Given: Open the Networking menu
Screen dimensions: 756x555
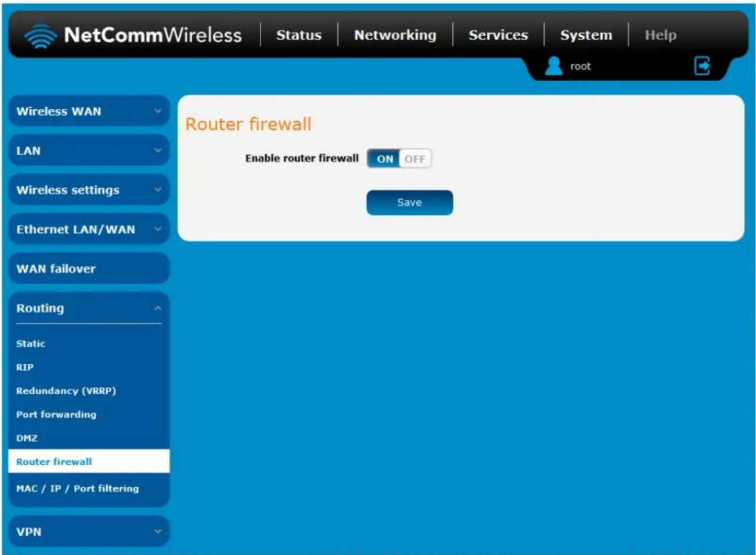Looking at the screenshot, I should pos(395,35).
